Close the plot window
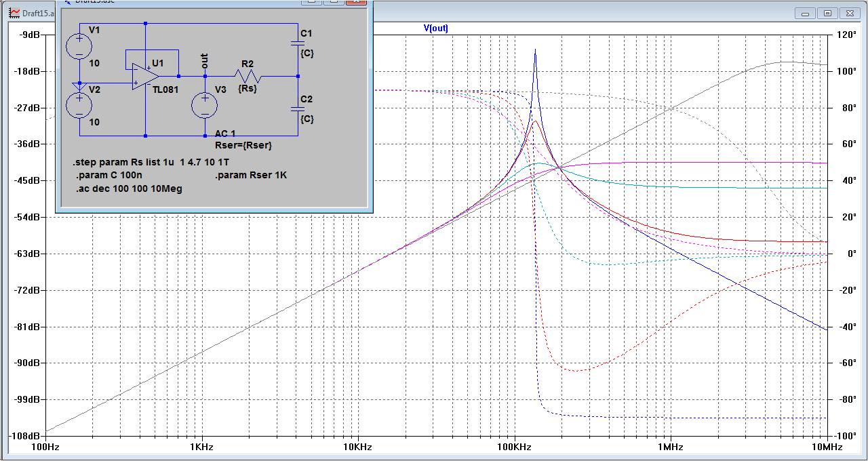Viewport: 868px width, 461px height. [850, 13]
